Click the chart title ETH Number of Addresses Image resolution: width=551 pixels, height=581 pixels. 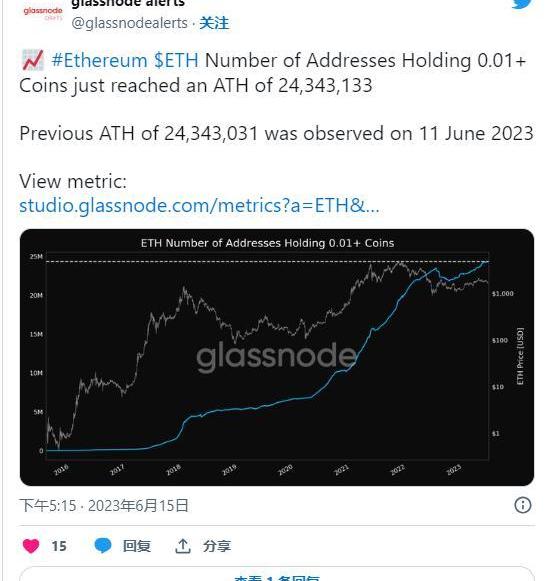coord(267,243)
